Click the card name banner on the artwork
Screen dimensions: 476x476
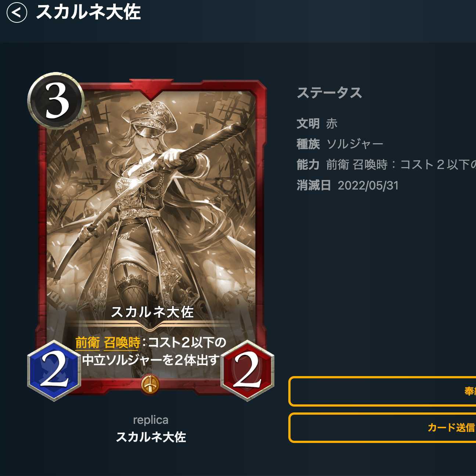click(x=152, y=312)
